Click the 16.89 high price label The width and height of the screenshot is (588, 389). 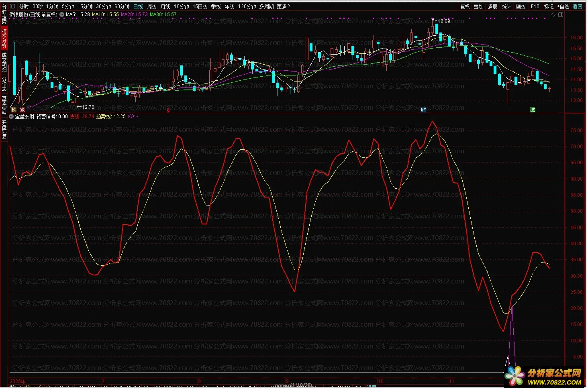(444, 21)
